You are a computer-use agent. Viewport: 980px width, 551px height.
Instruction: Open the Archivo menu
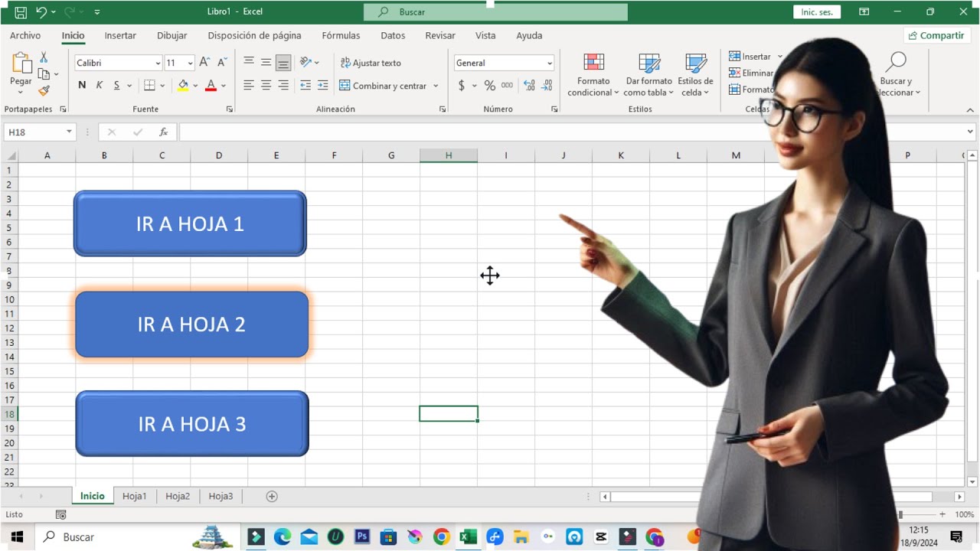coord(25,35)
